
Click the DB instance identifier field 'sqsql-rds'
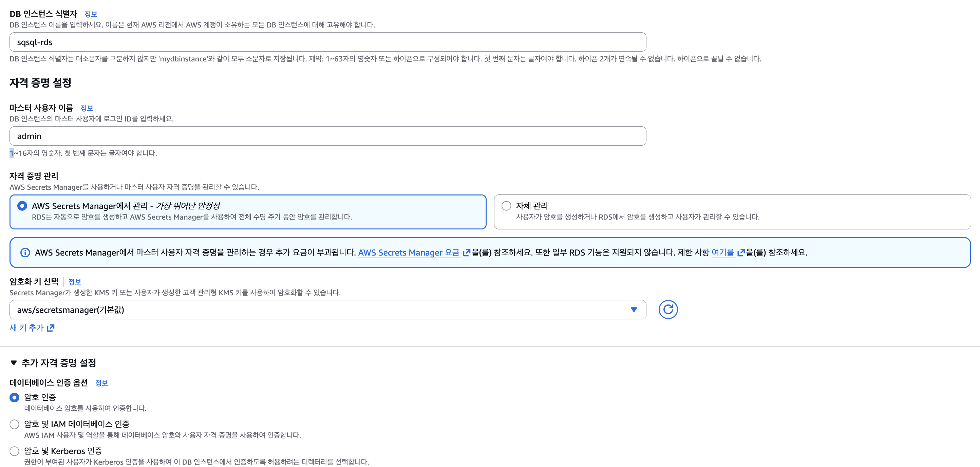(327, 42)
